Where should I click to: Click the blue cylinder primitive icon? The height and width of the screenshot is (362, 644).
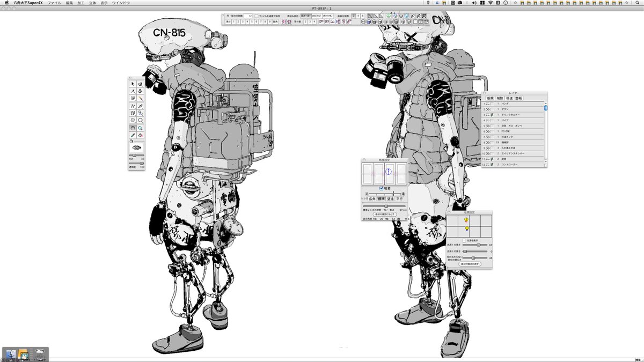tap(369, 22)
